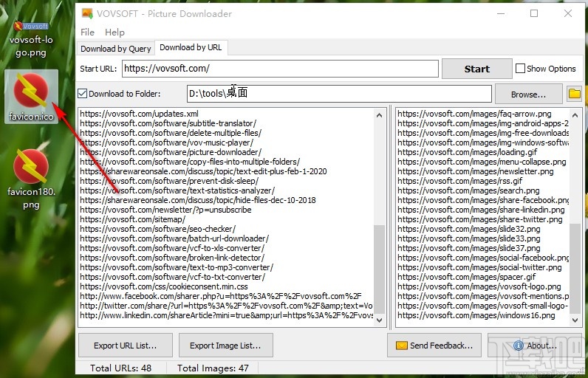Click the Total Images: 47 status entry

coord(213,368)
